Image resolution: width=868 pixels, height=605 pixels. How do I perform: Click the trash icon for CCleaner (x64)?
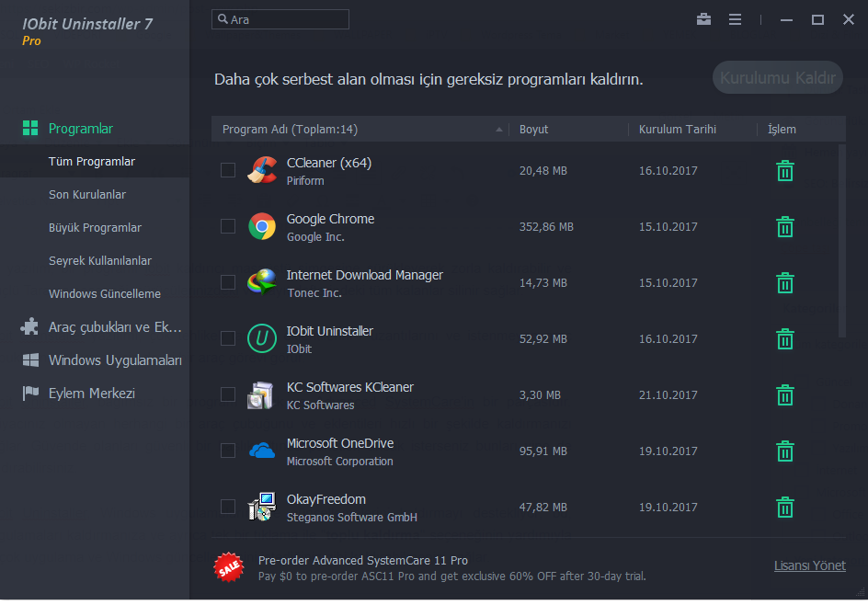pyautogui.click(x=784, y=171)
